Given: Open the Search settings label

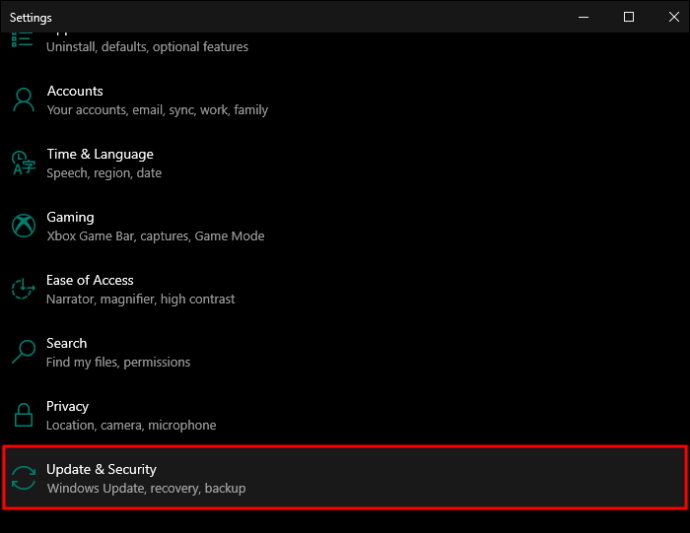Looking at the screenshot, I should tap(67, 343).
